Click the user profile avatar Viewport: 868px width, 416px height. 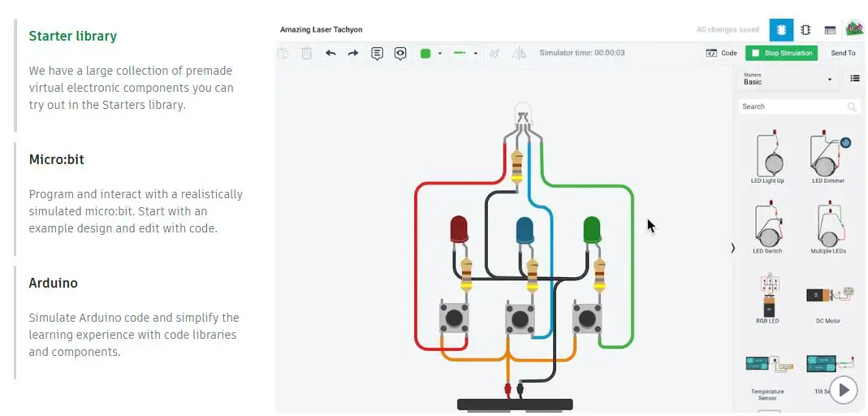(854, 29)
